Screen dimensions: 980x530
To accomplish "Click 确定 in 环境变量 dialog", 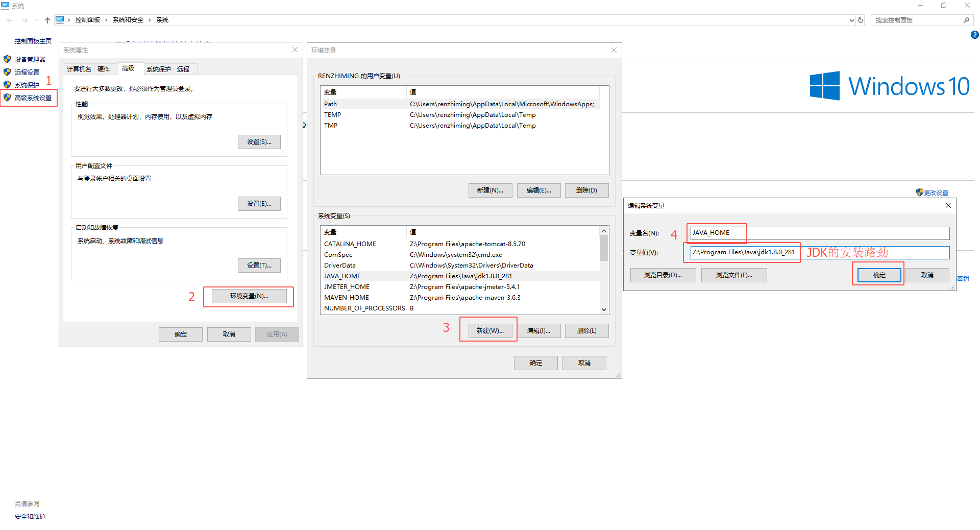I will pyautogui.click(x=536, y=363).
